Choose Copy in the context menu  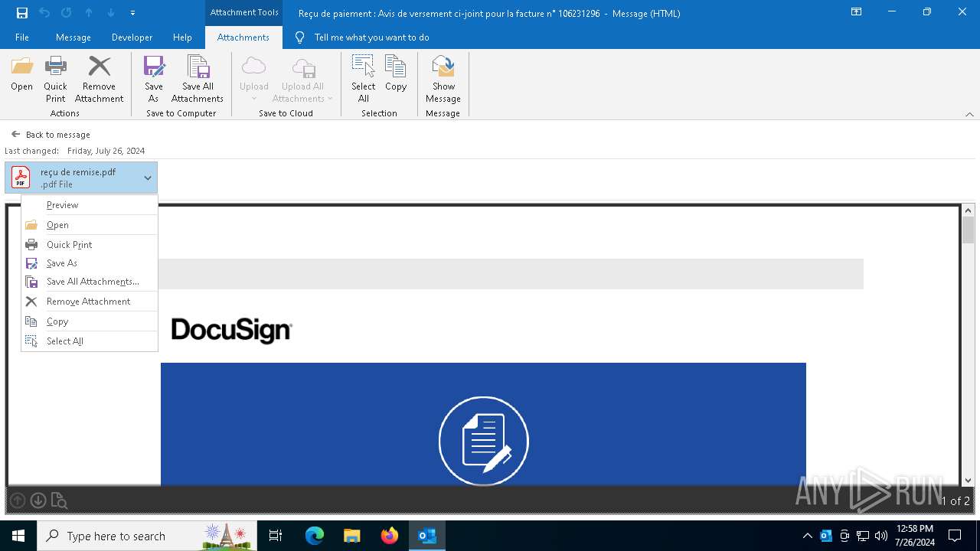tap(90, 321)
